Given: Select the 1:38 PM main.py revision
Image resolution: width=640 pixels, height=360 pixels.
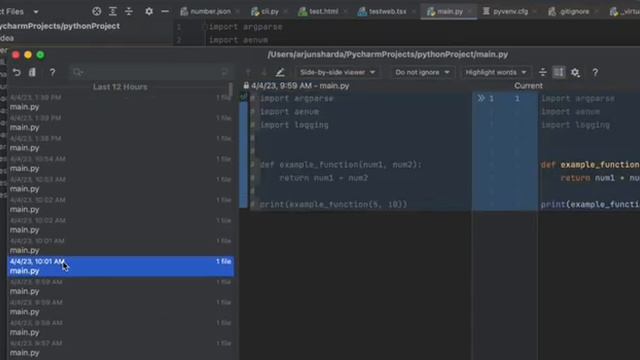Looking at the screenshot, I should click(x=121, y=143).
